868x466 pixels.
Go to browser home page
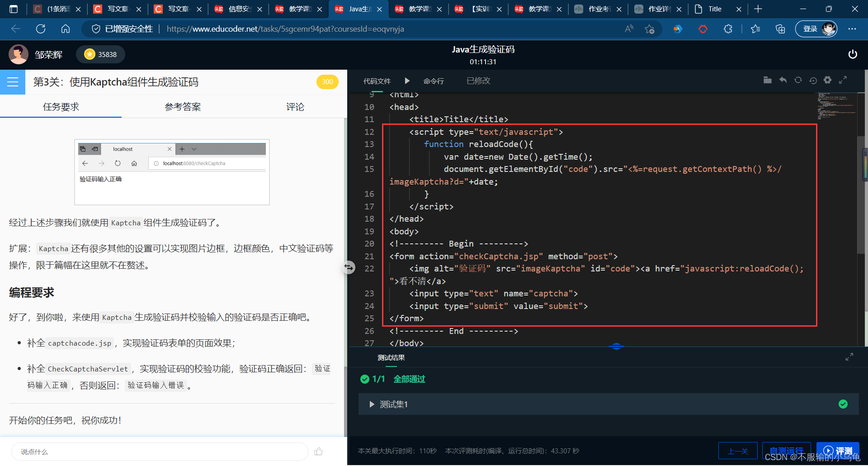coord(66,29)
